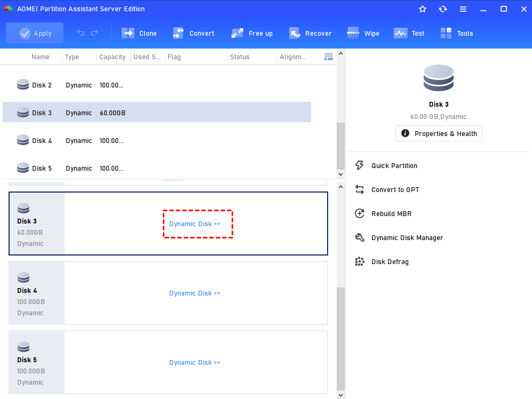Open the Free up tool
532x399 pixels.
point(252,33)
